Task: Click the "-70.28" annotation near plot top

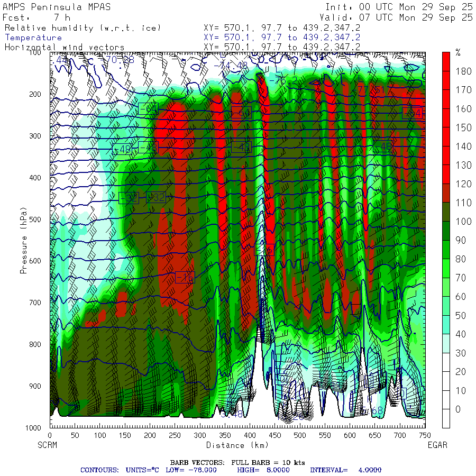Action: coord(117,60)
